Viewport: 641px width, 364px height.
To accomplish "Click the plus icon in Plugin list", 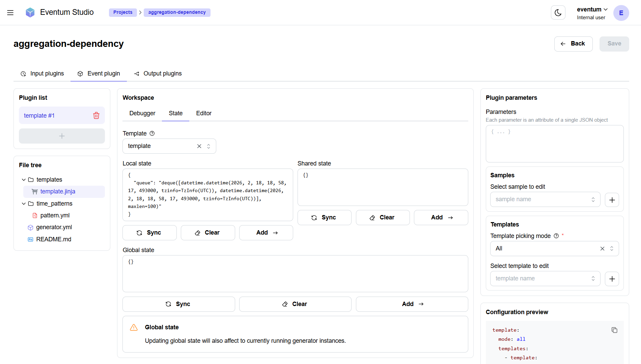I will point(62,136).
